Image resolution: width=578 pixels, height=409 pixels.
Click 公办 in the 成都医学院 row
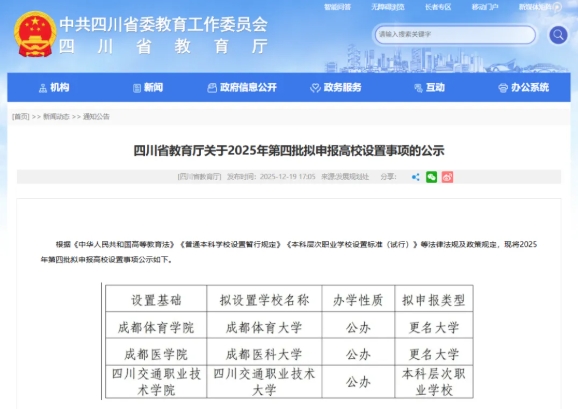tap(358, 354)
